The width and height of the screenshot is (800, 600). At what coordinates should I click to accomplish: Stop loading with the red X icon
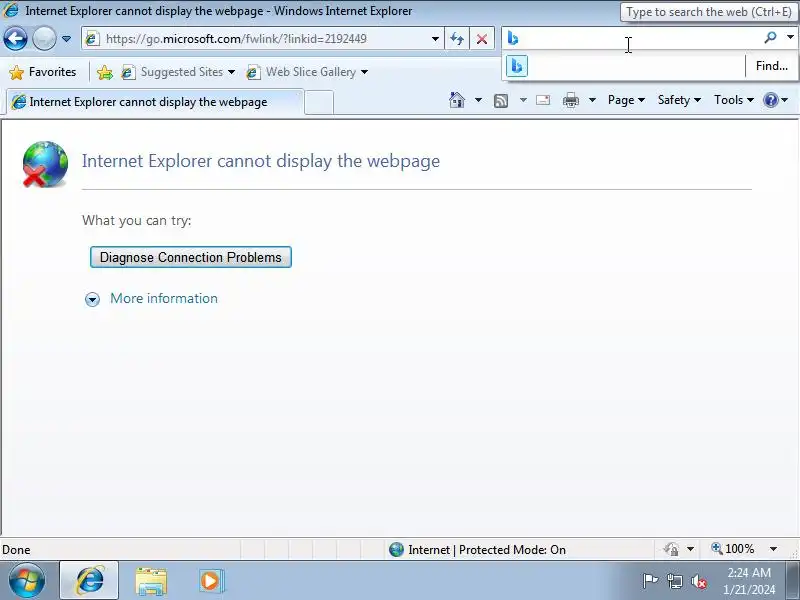pos(482,39)
